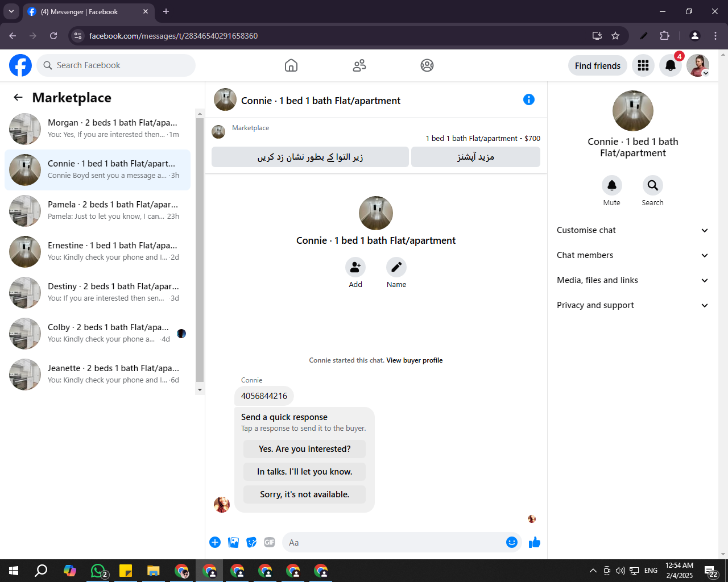Bookmark this page with star icon
Image resolution: width=728 pixels, height=582 pixels.
tap(615, 36)
